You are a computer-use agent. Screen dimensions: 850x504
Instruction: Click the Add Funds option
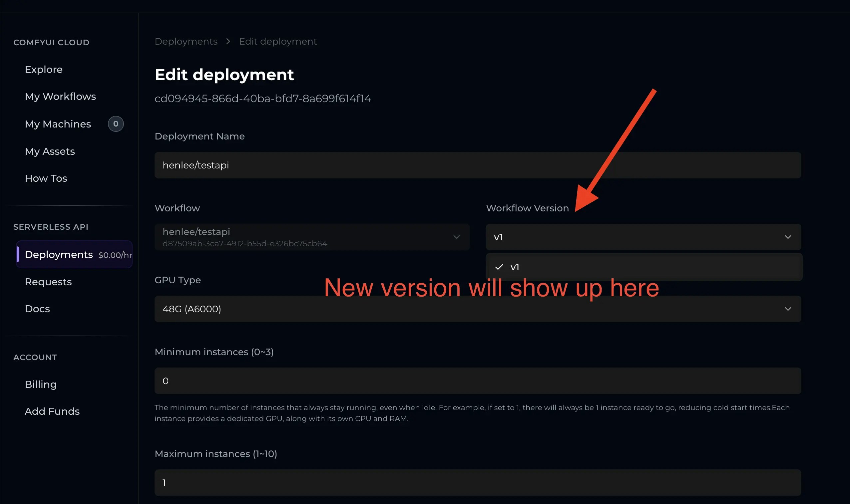click(52, 411)
